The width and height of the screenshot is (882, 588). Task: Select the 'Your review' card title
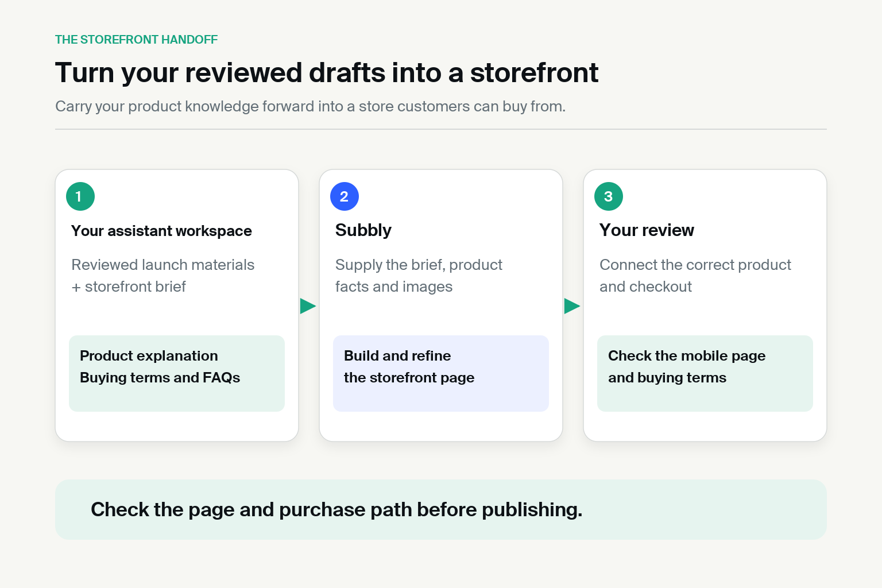(647, 230)
